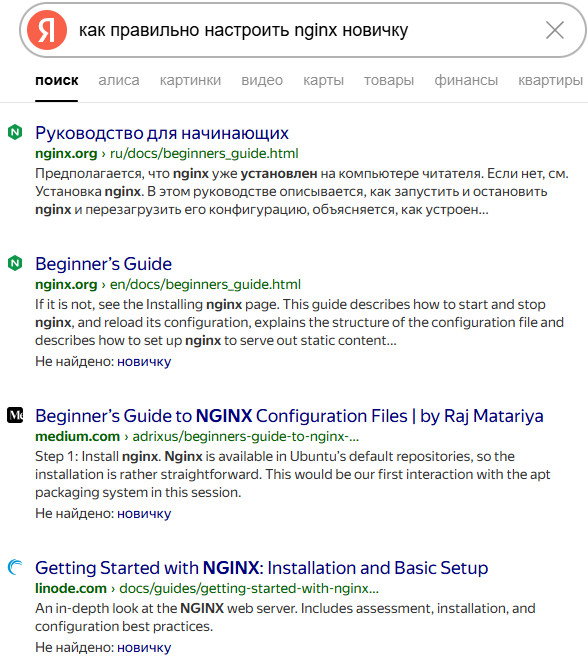This screenshot has width=588, height=668.
Task: Click the red Yandex logo icon
Action: [x=46, y=30]
